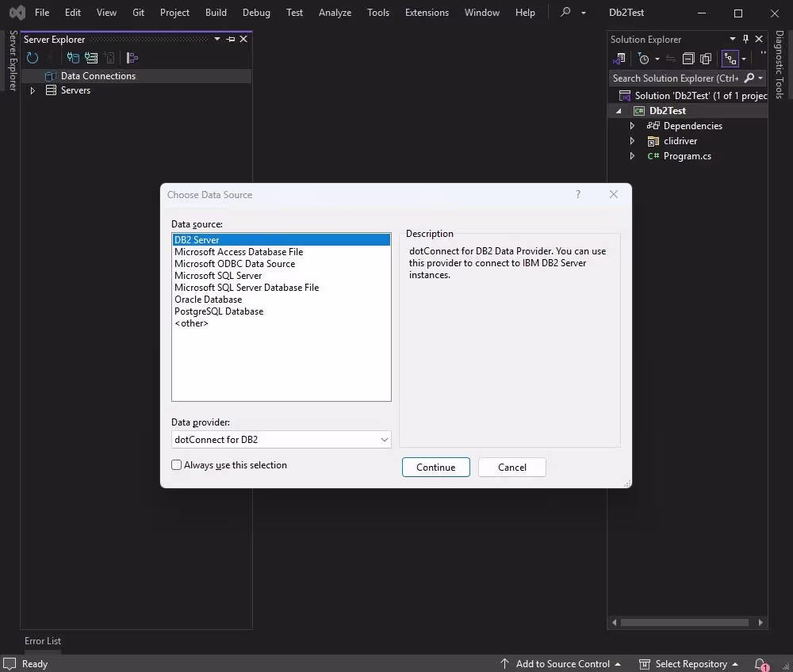Open the Build menu
This screenshot has width=793, height=672.
(216, 13)
